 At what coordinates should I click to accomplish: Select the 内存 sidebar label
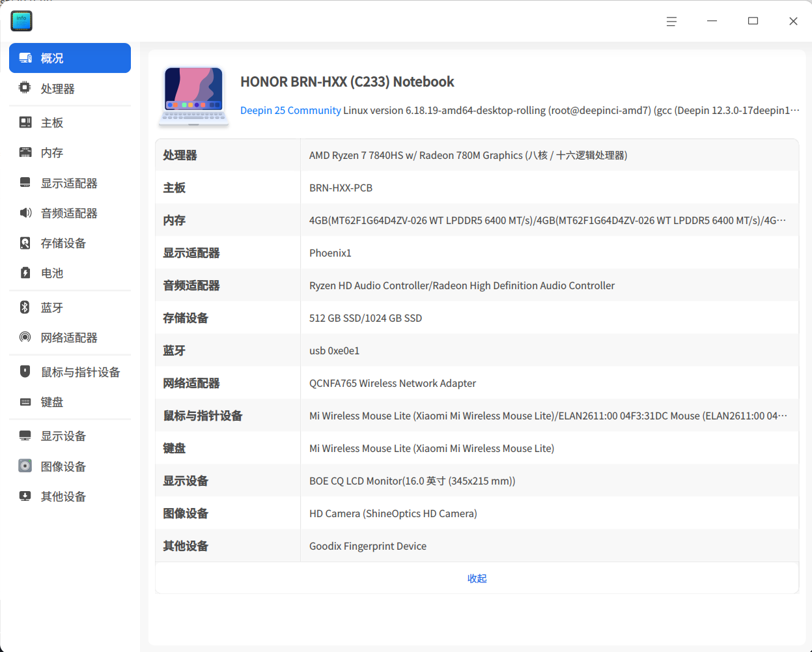click(x=52, y=152)
